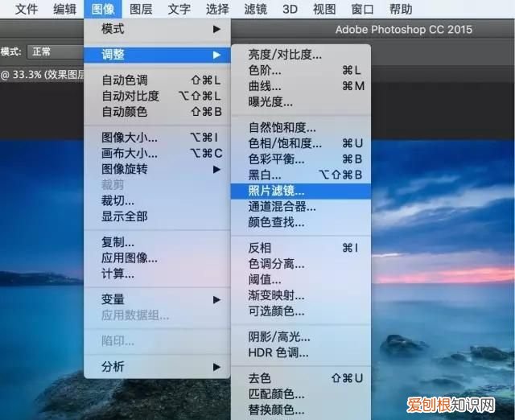Select 计算... menu item
The height and width of the screenshot is (420, 515).
(x=158, y=274)
